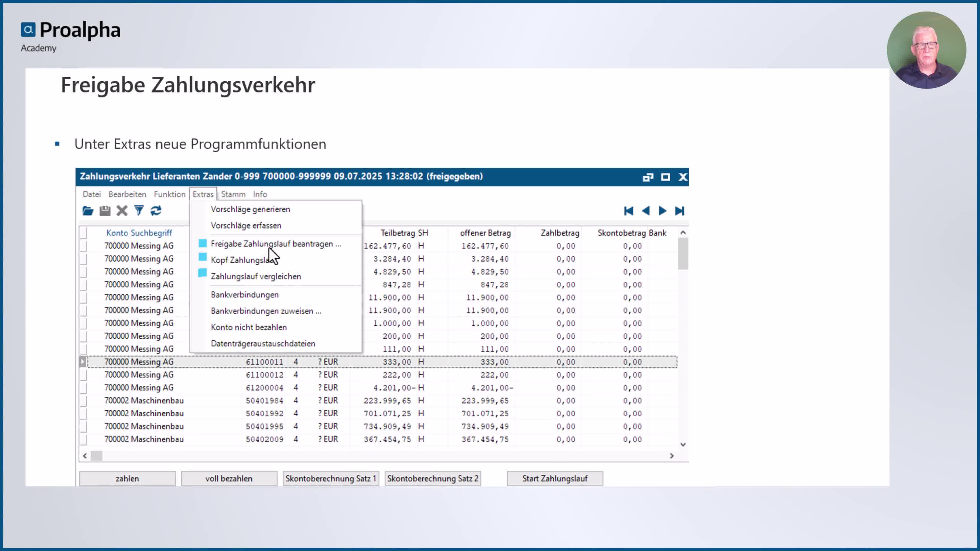Screen dimensions: 980x551
Task: Click the Teilbetrag column header
Action: (398, 233)
